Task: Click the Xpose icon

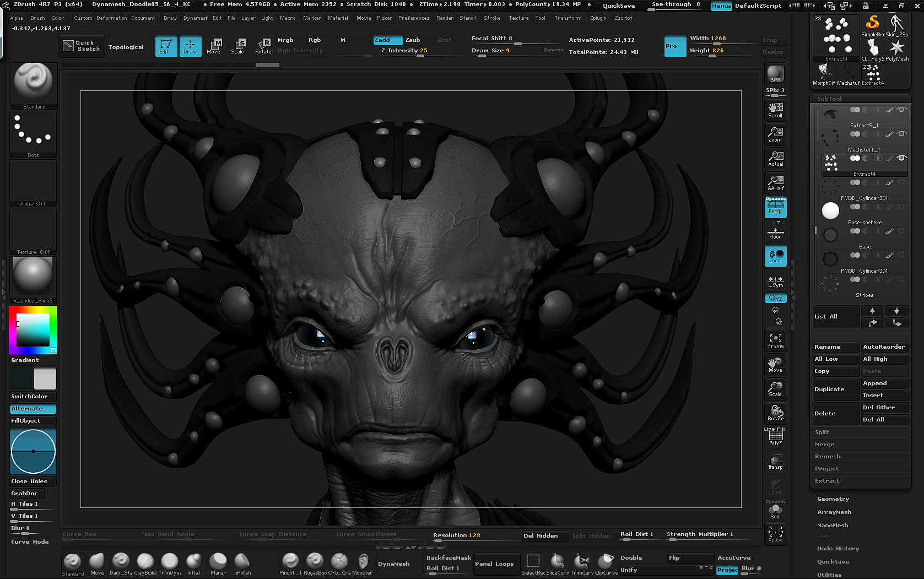Action: click(x=775, y=534)
